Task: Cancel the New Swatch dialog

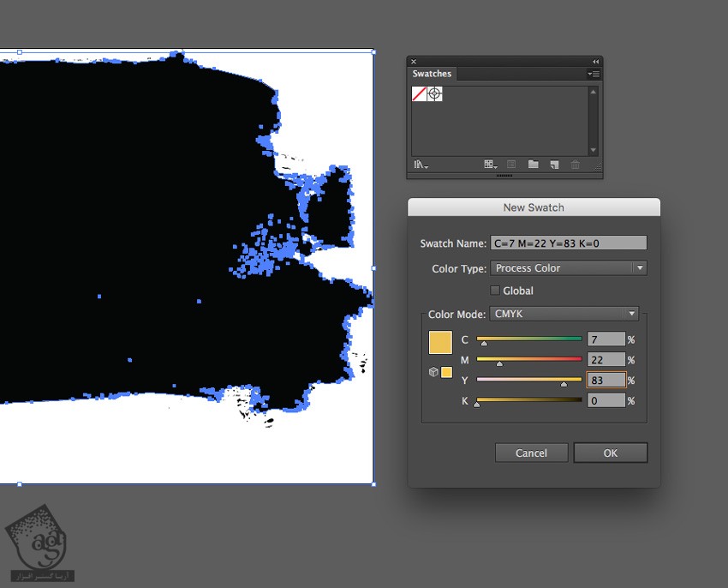Action: tap(531, 453)
